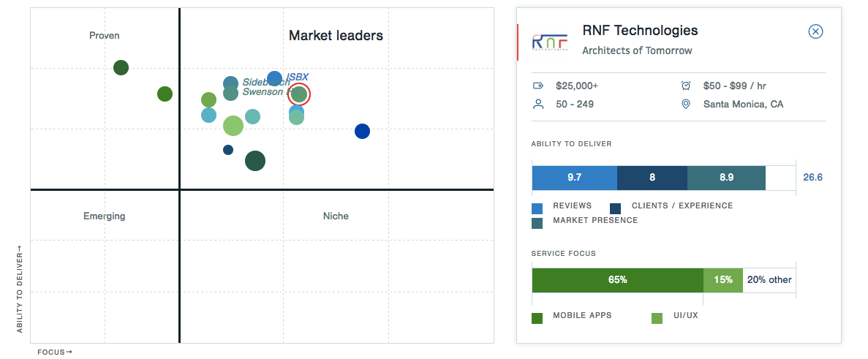Image resolution: width=868 pixels, height=359 pixels.
Task: Click the MARKET PRESENCE legend label
Action: pos(595,220)
